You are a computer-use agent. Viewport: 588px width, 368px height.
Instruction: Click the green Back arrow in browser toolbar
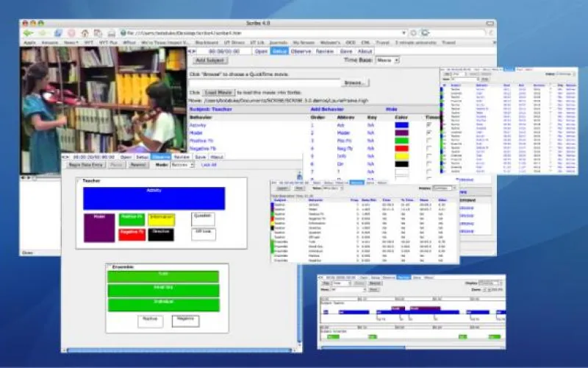point(28,33)
